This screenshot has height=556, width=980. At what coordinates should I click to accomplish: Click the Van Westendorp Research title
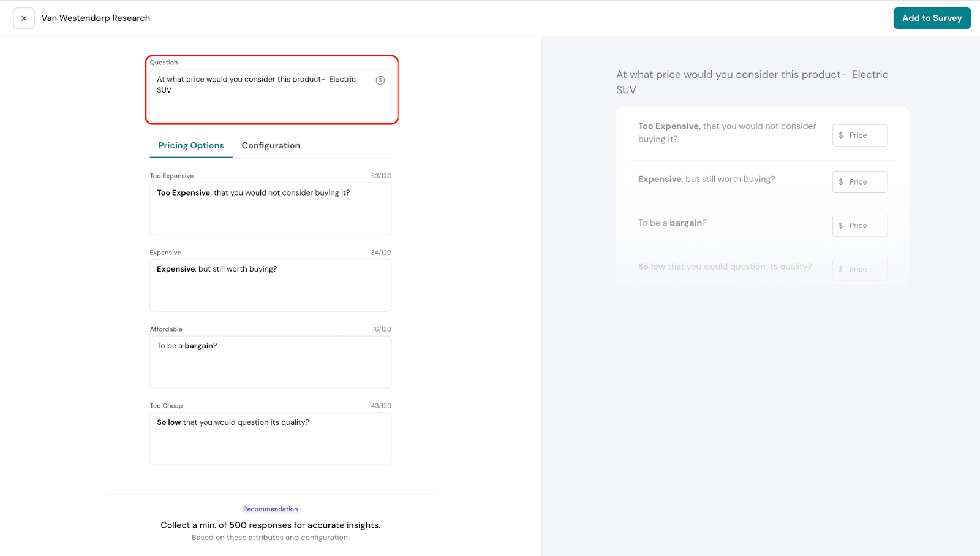coord(96,18)
